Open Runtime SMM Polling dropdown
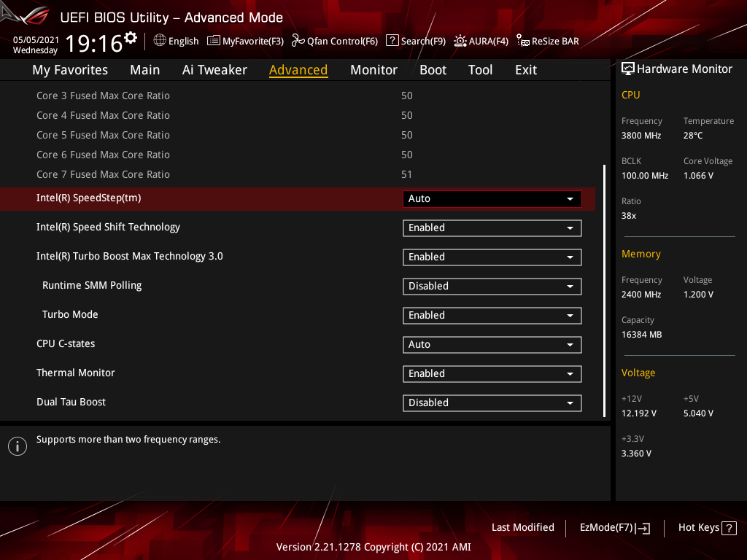Image resolution: width=747 pixels, height=560 pixels. point(492,286)
